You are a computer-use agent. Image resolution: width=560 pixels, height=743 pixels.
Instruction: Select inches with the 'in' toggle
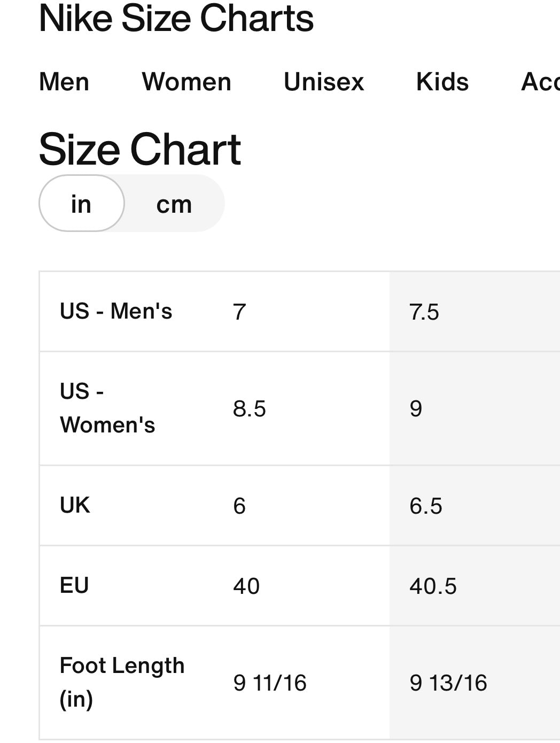pos(81,204)
